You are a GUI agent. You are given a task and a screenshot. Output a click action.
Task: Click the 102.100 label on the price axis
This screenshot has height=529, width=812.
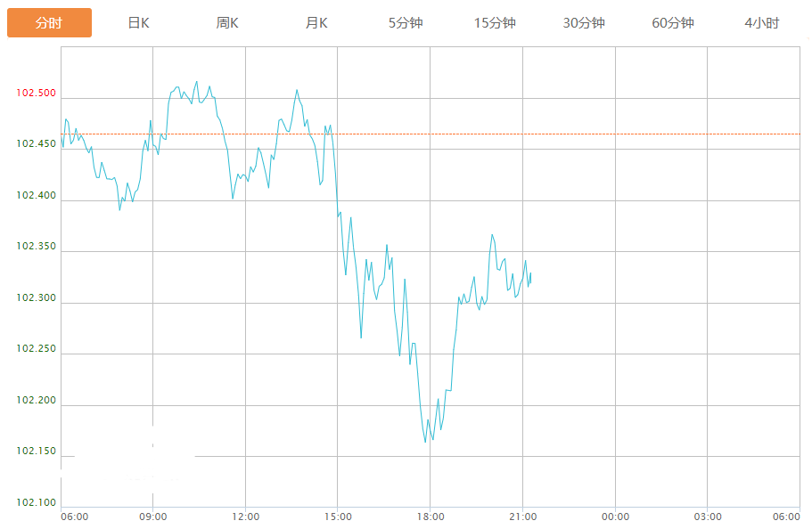click(36, 503)
